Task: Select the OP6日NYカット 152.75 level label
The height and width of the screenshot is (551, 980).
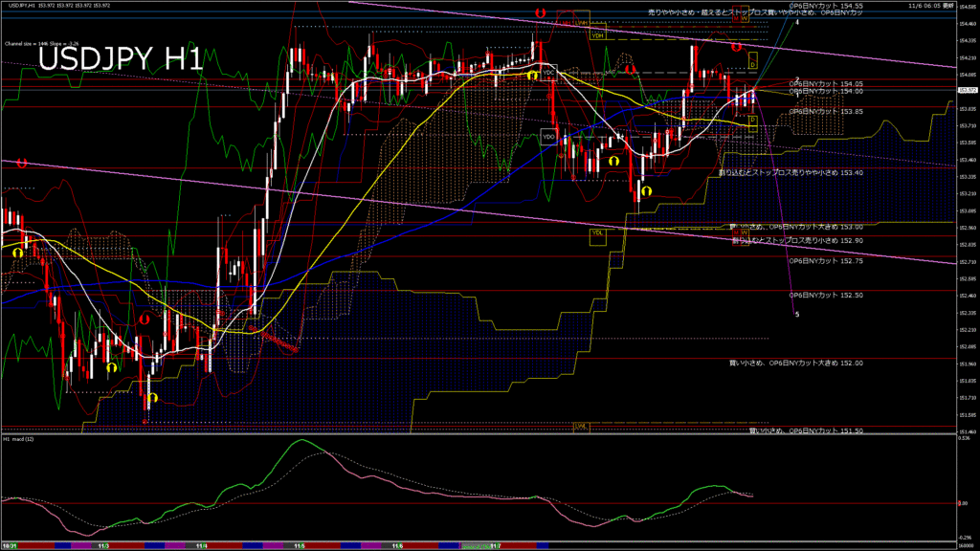Action: (x=825, y=260)
